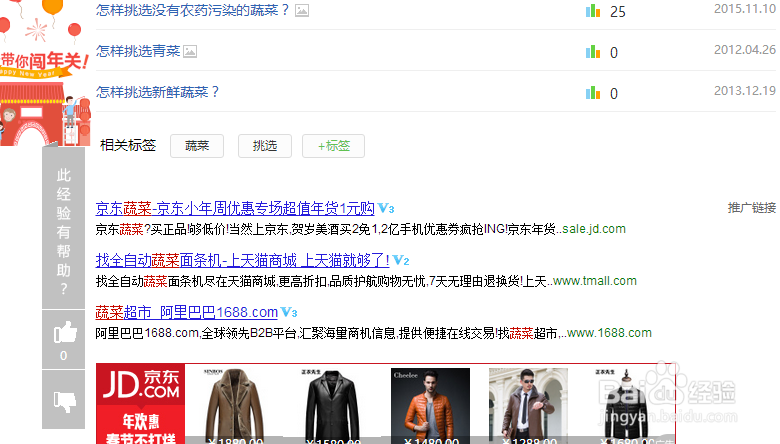Click date 2012.04.26
The height and width of the screenshot is (444, 780).
pos(745,50)
